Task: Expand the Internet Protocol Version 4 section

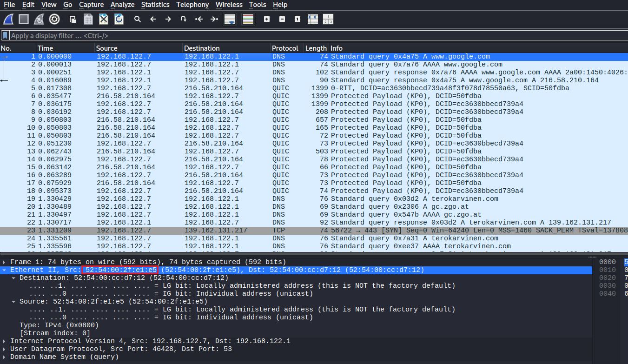Action: (5, 341)
